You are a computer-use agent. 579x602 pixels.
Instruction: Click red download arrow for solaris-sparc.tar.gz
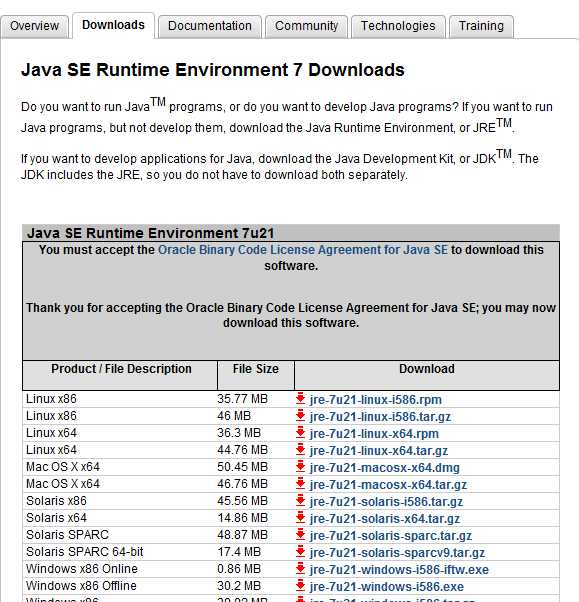(300, 534)
